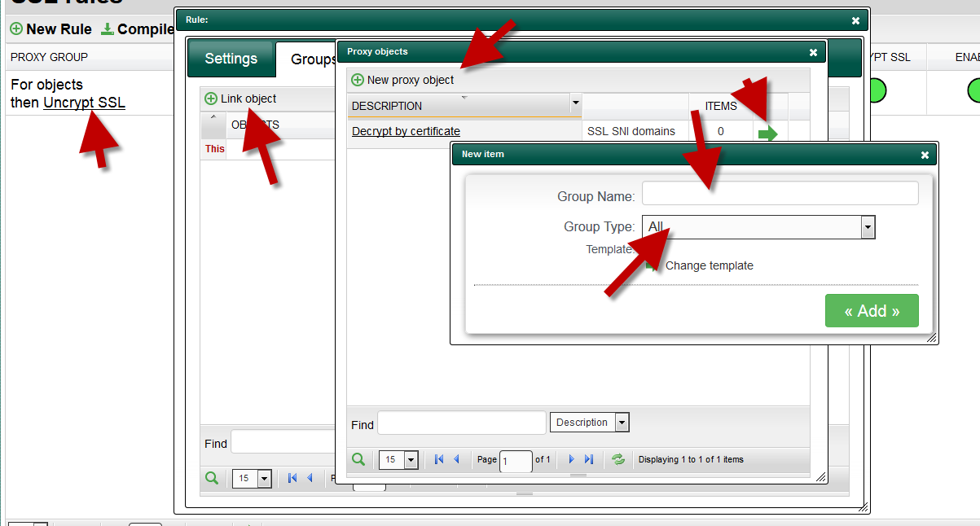This screenshot has height=526, width=980.
Task: Click the PROXY GROUP column header
Action: pyautogui.click(x=49, y=58)
